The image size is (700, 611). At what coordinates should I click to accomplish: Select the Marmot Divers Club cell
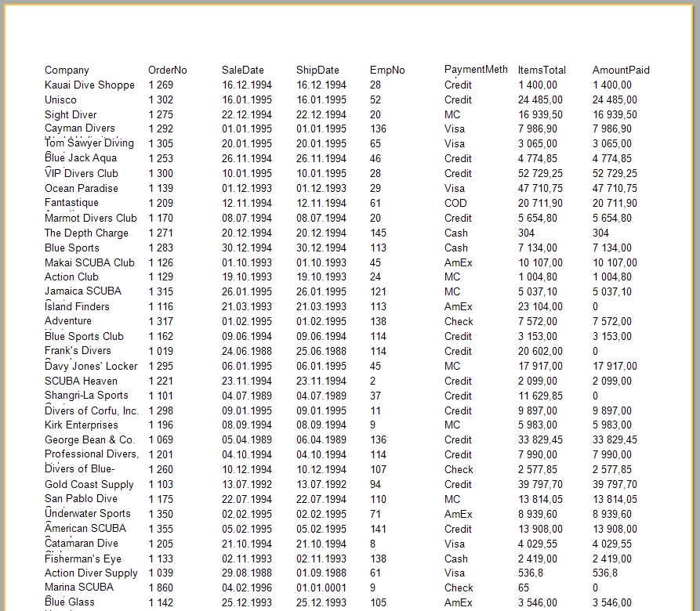coord(91,219)
